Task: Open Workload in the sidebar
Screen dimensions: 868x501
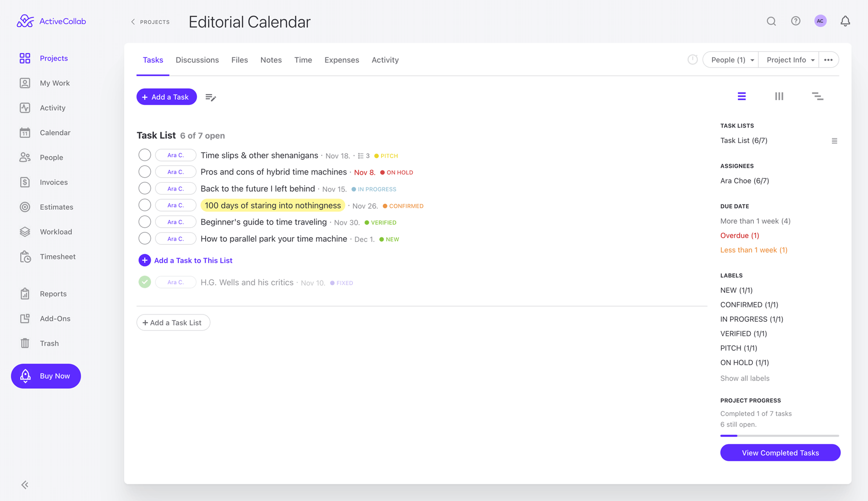Action: pos(56,232)
